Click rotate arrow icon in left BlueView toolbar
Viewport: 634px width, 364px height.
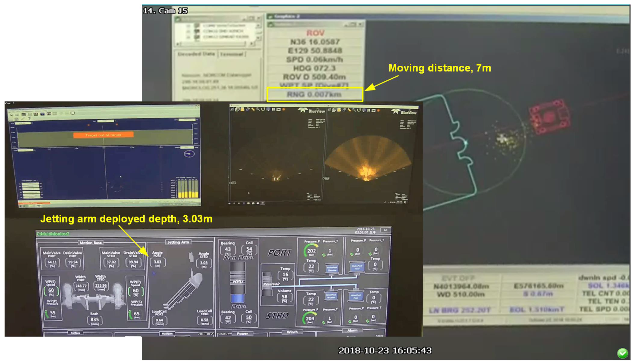(263, 109)
